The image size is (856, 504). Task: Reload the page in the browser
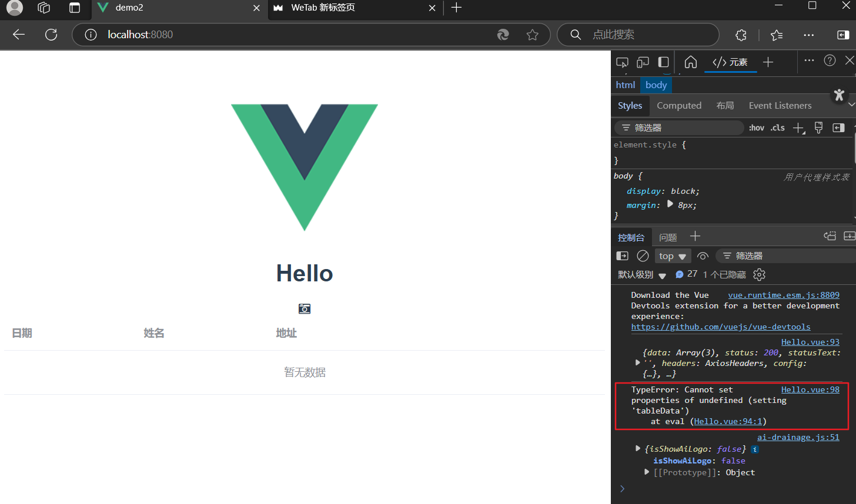pos(51,35)
